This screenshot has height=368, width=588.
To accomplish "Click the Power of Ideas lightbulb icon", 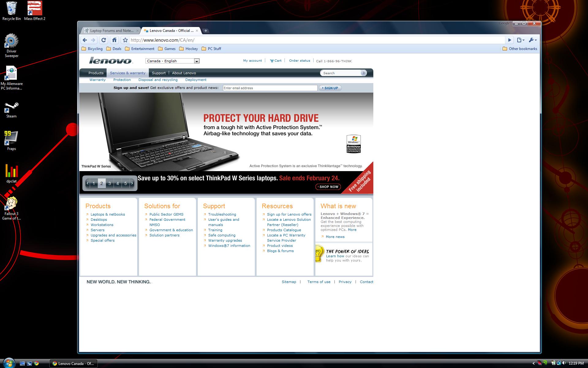I will click(x=319, y=254).
